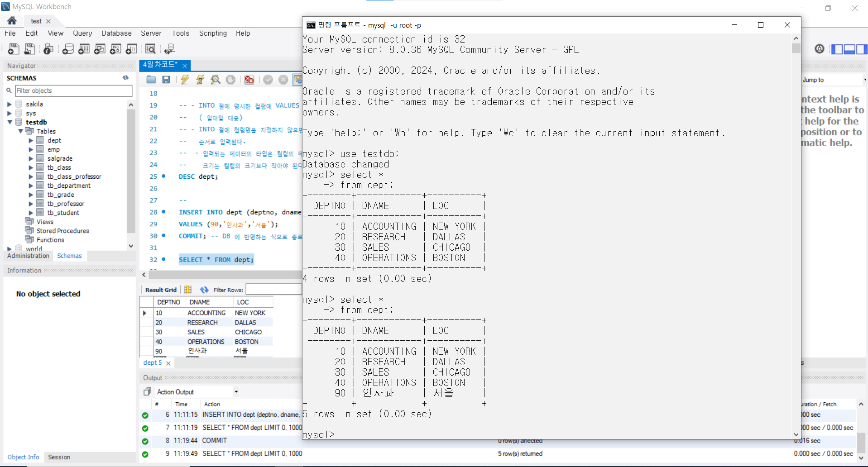
Task: Click the Filter objects search field
Action: click(73, 91)
